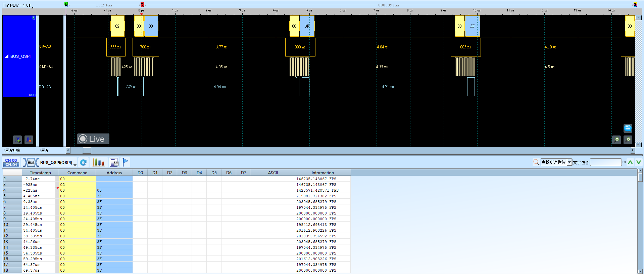644x274 pixels.
Task: Select the CS-A0 channel label
Action: (x=45, y=47)
